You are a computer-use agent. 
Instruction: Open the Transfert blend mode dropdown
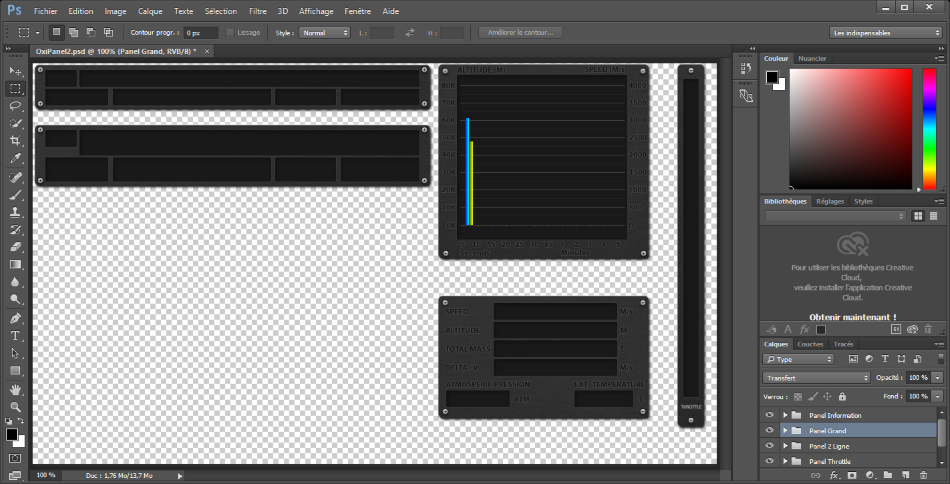(816, 378)
